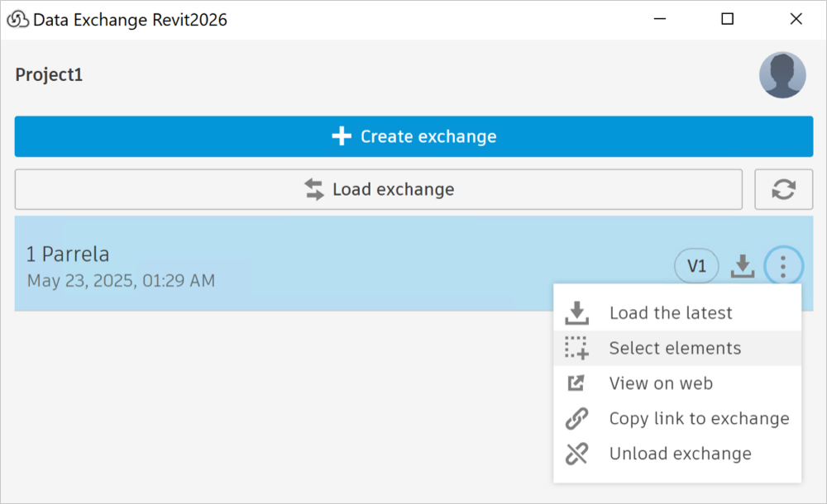
Task: Click the three-dot more options icon
Action: [783, 265]
